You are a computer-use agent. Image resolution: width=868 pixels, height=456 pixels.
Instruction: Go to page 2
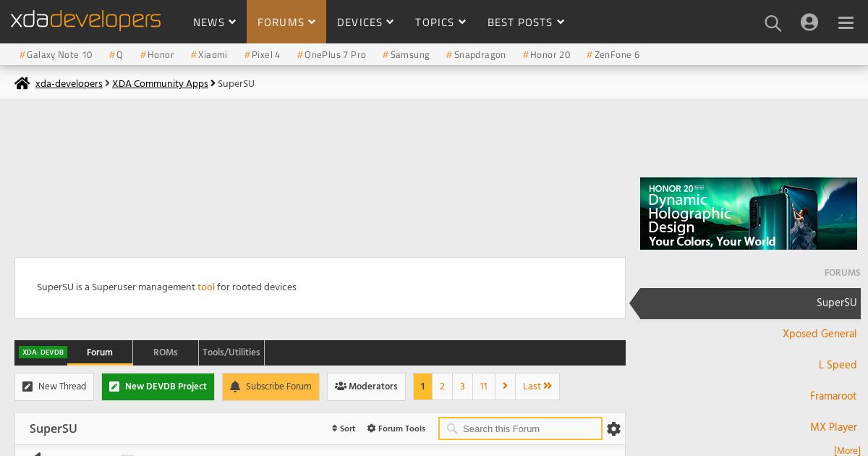tap(442, 387)
